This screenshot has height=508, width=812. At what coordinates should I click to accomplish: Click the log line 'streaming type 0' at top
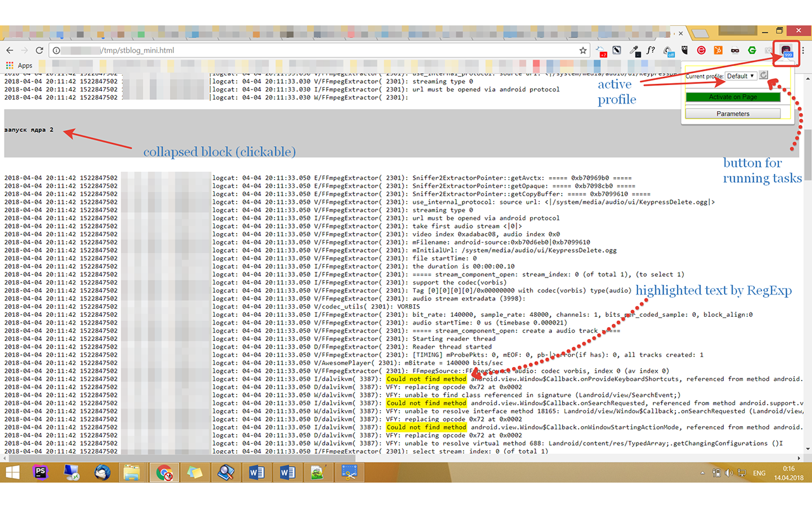pyautogui.click(x=442, y=81)
